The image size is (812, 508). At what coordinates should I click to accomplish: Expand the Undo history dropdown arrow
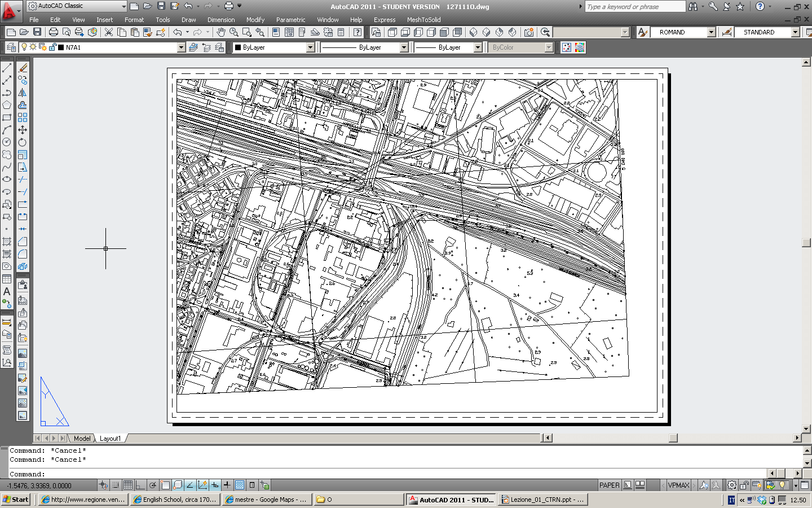point(198,6)
